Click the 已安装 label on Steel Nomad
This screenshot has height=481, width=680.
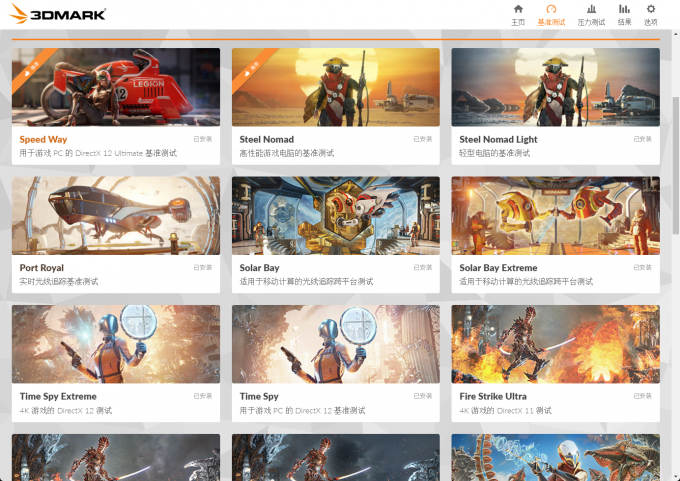pyautogui.click(x=422, y=139)
